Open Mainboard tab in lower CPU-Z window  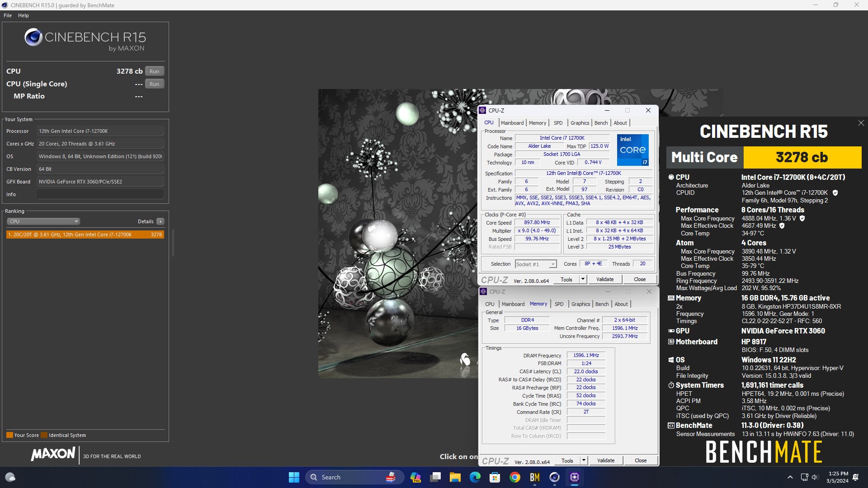coord(513,304)
